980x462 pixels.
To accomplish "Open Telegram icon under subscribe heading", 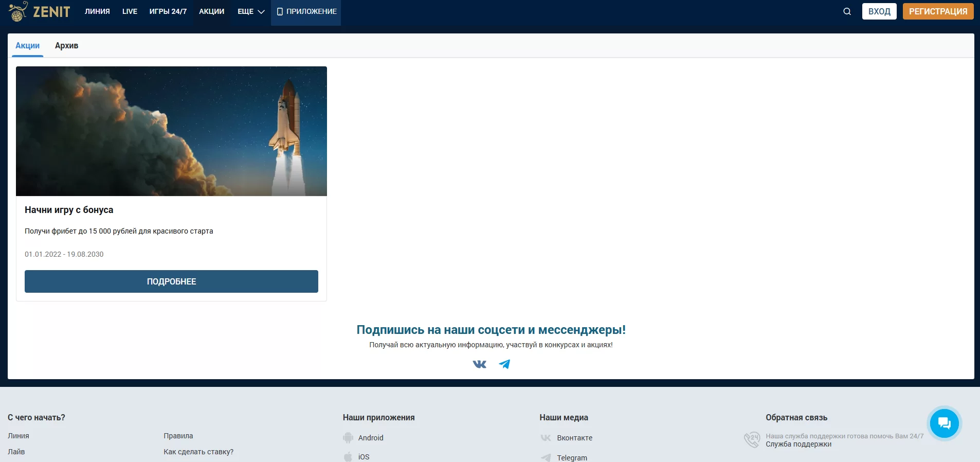I will click(x=504, y=364).
